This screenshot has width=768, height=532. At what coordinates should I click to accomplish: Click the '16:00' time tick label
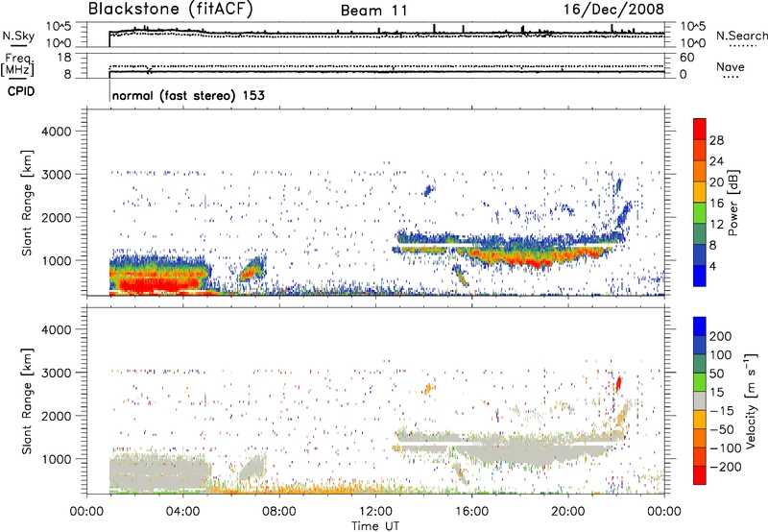pos(471,512)
